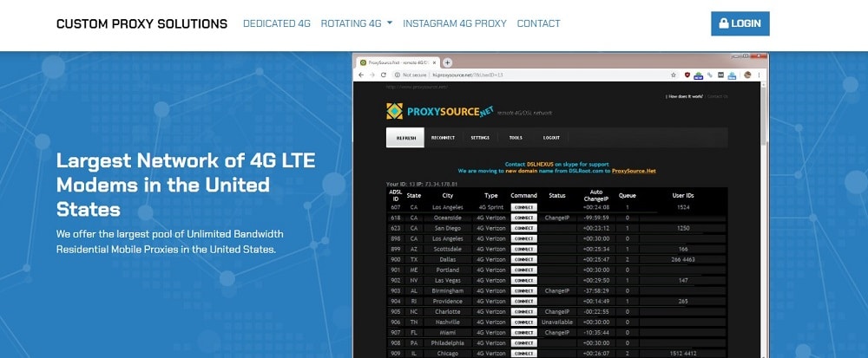Click Connect for the Dallas row
This screenshot has height=358, width=868.
pyautogui.click(x=523, y=260)
